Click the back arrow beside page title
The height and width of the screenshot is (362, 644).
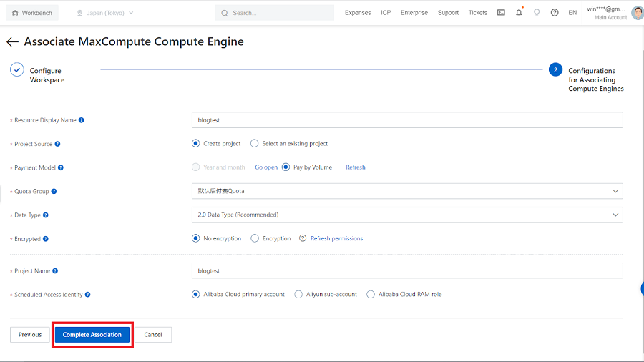(x=12, y=42)
